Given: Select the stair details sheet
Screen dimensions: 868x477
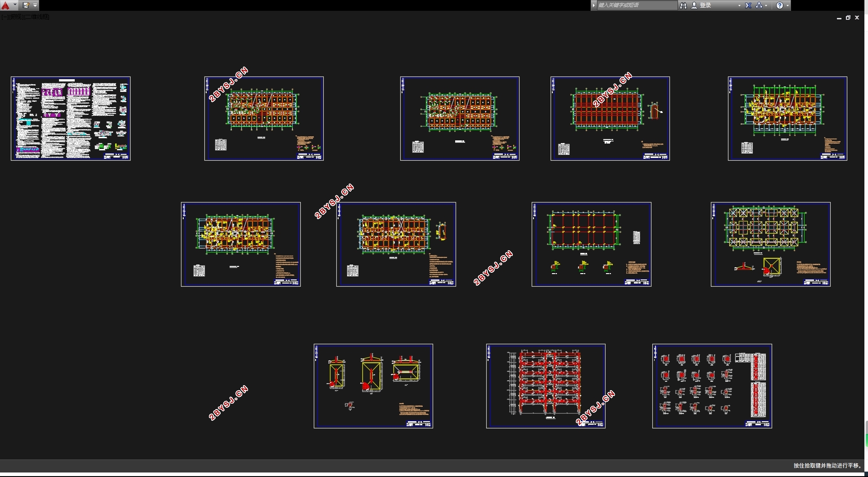Looking at the screenshot, I should 373,386.
